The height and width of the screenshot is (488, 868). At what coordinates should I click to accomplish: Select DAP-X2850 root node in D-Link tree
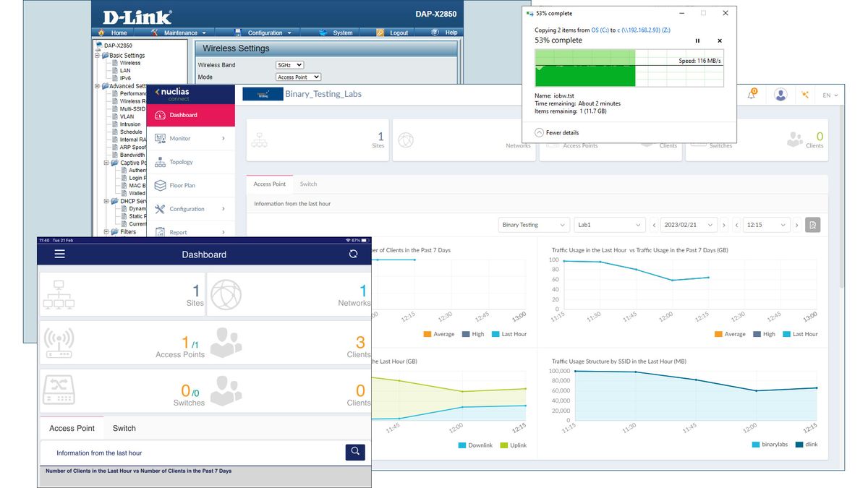point(118,46)
